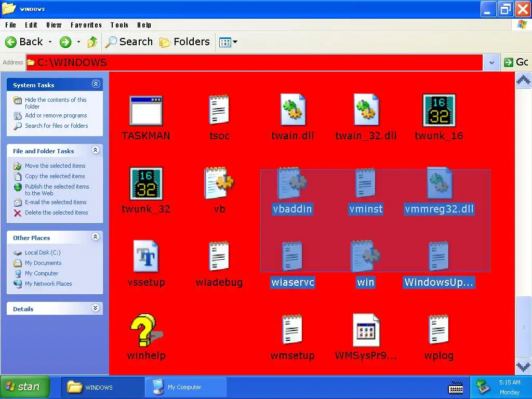The width and height of the screenshot is (532, 399).
Task: Click the Go button
Action: pyautogui.click(x=516, y=62)
